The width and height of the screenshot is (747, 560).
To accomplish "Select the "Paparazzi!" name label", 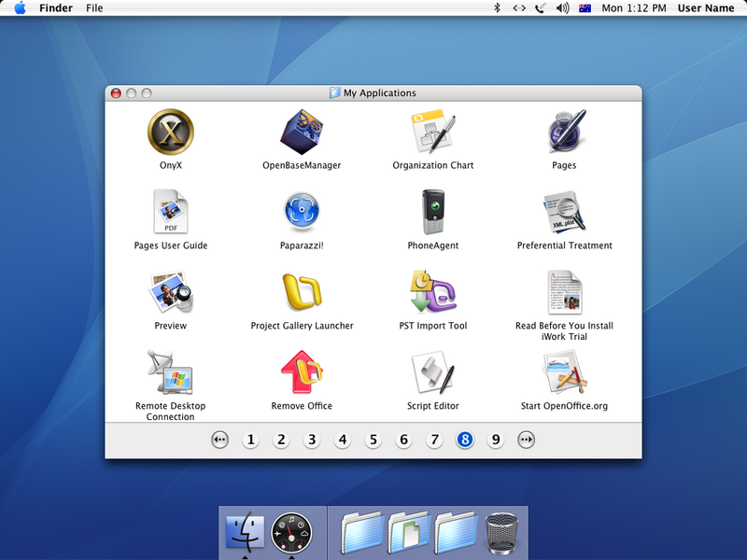I will coord(302,245).
